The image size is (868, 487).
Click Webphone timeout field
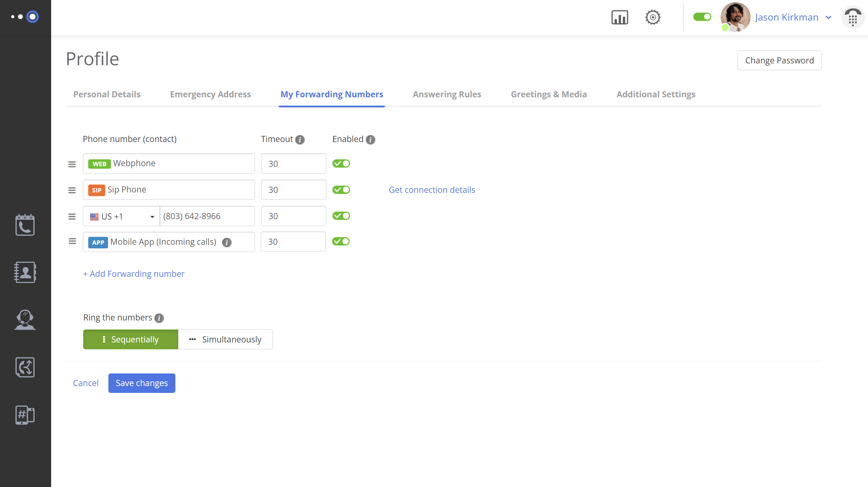point(294,164)
